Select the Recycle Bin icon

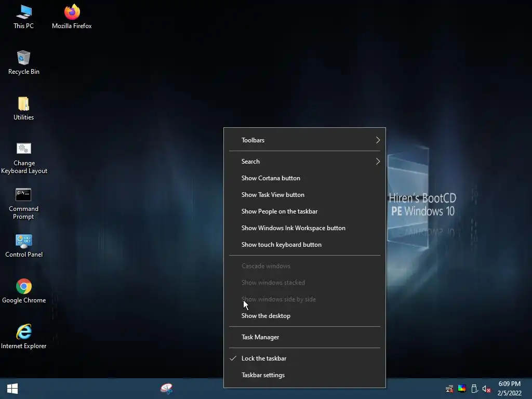24,63
